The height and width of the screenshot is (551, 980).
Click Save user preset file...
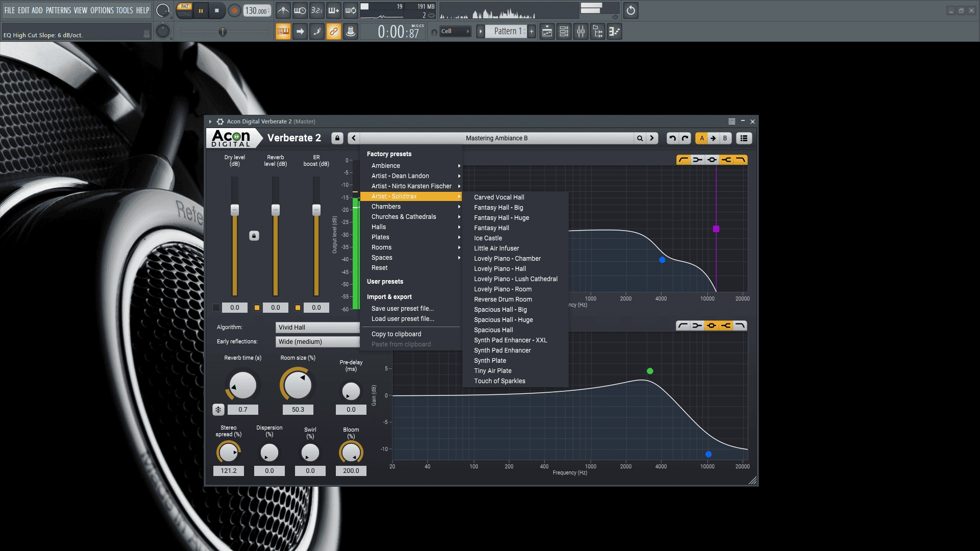(x=411, y=309)
